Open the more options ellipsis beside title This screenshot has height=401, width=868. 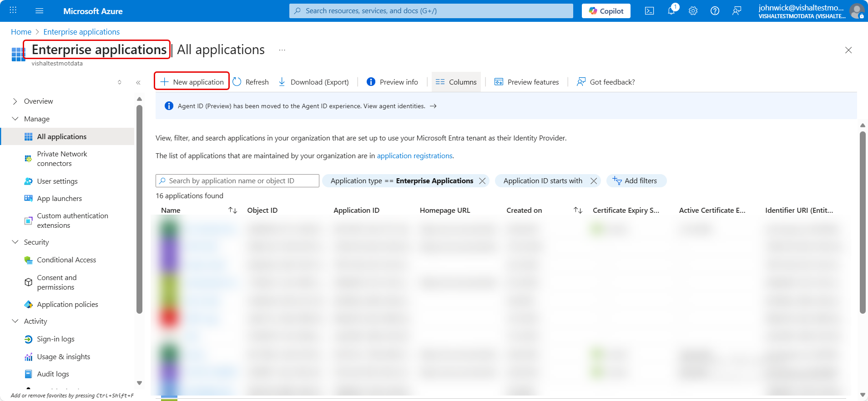282,50
